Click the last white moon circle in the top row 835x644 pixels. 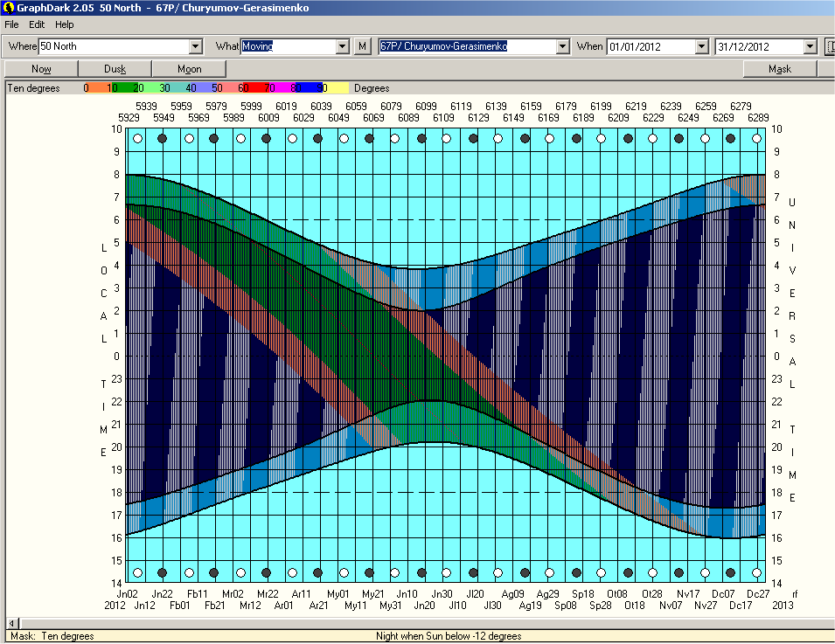756,138
